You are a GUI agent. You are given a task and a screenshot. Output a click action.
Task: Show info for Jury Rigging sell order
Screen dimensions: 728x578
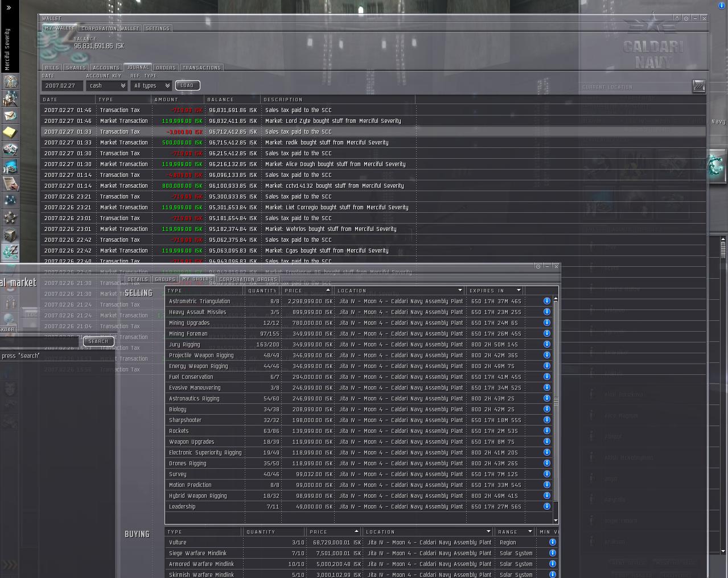[x=546, y=344]
